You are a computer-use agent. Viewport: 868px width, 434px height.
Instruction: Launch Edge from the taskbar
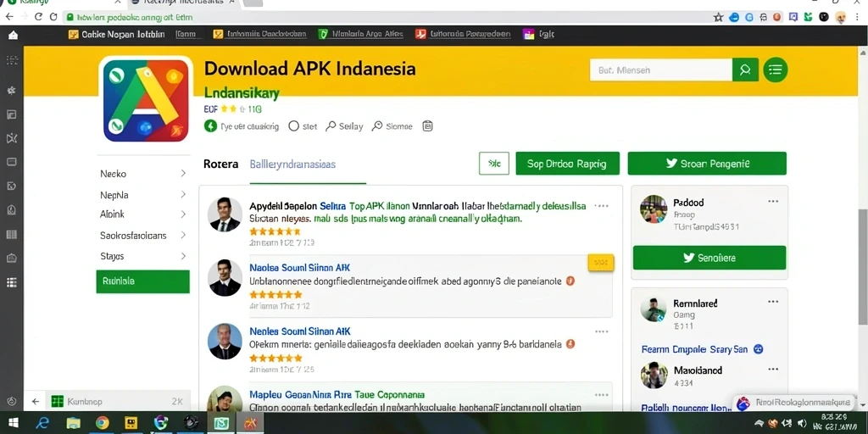tap(42, 423)
